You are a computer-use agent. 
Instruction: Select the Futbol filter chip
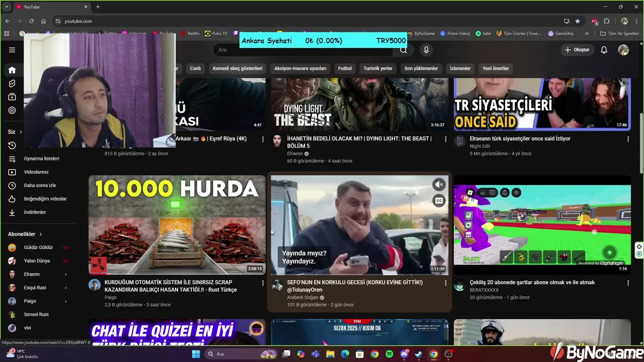345,68
